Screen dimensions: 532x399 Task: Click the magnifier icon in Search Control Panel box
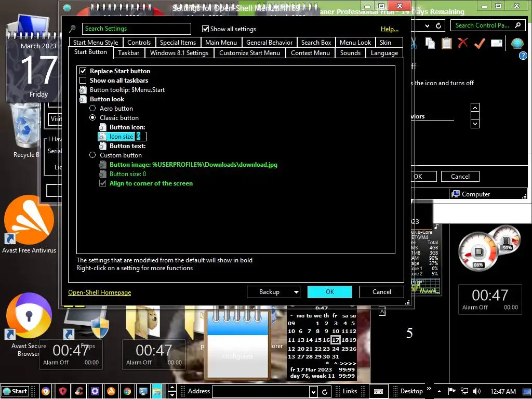click(x=517, y=25)
